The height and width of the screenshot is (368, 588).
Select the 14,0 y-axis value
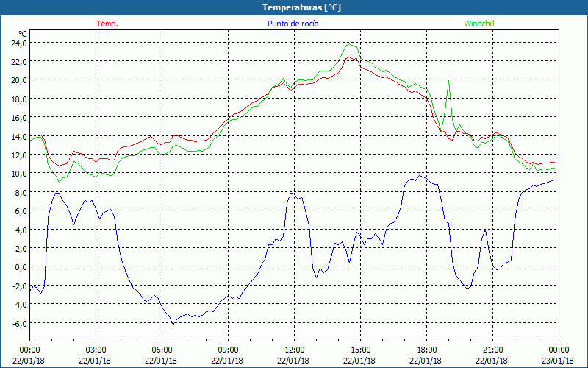(19, 137)
